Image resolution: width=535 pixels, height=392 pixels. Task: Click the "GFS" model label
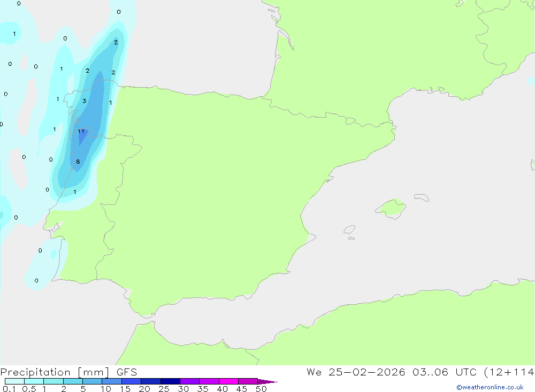tap(127, 372)
